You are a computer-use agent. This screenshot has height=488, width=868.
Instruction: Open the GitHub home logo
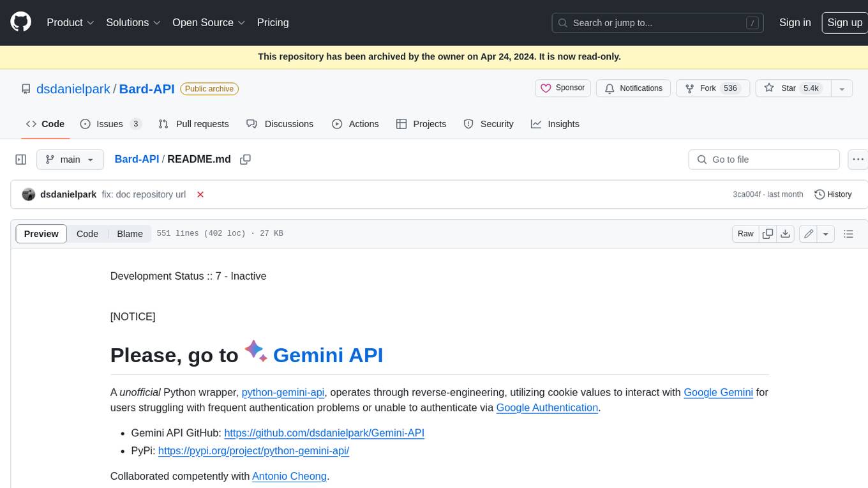click(x=20, y=22)
